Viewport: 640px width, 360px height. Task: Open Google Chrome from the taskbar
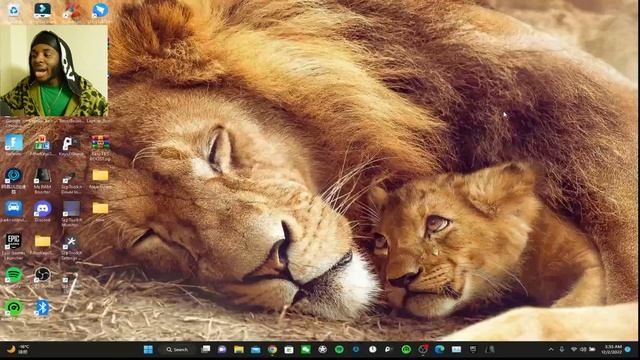click(272, 349)
